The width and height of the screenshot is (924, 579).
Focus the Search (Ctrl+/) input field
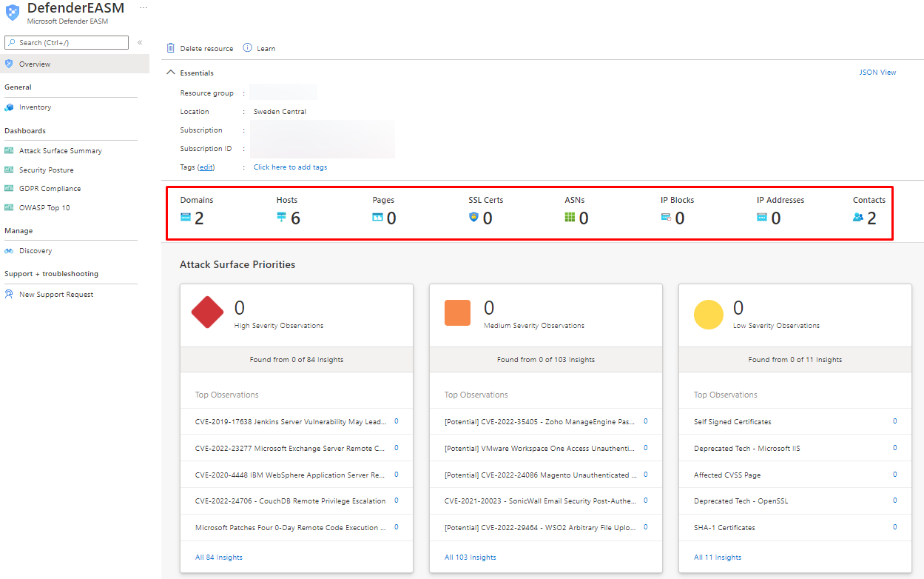pyautogui.click(x=71, y=43)
